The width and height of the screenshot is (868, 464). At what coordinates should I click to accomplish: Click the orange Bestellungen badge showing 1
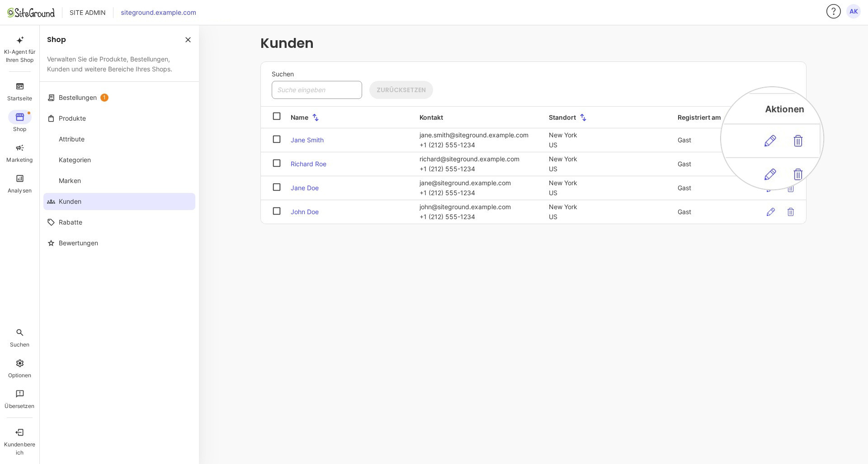coord(104,98)
